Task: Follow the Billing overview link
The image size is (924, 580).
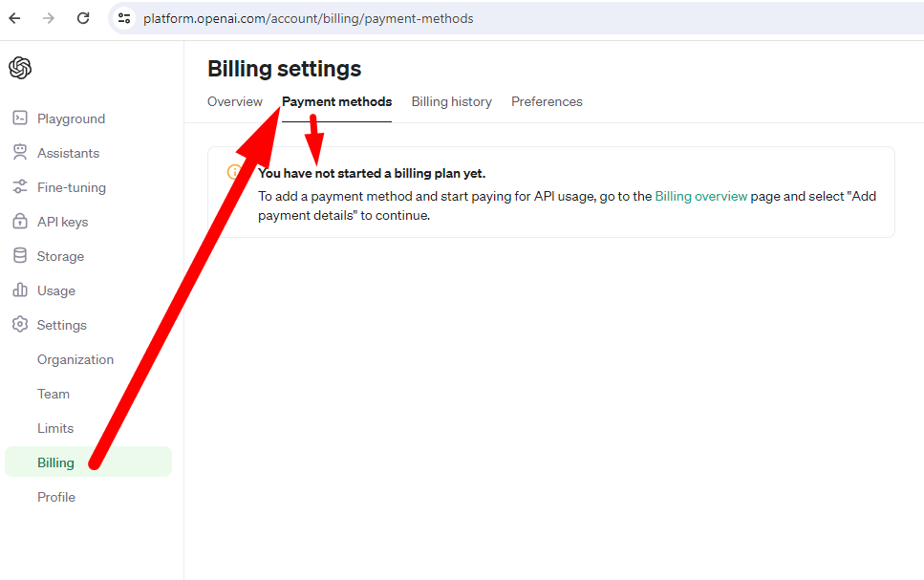Action: (701, 196)
